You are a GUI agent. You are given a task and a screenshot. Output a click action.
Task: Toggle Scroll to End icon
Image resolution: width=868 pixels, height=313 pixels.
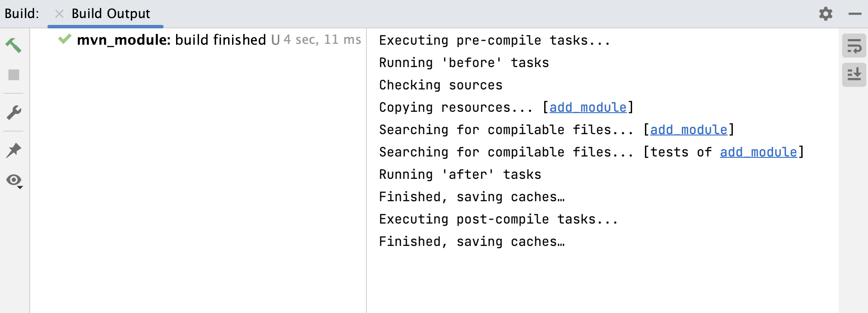point(854,74)
